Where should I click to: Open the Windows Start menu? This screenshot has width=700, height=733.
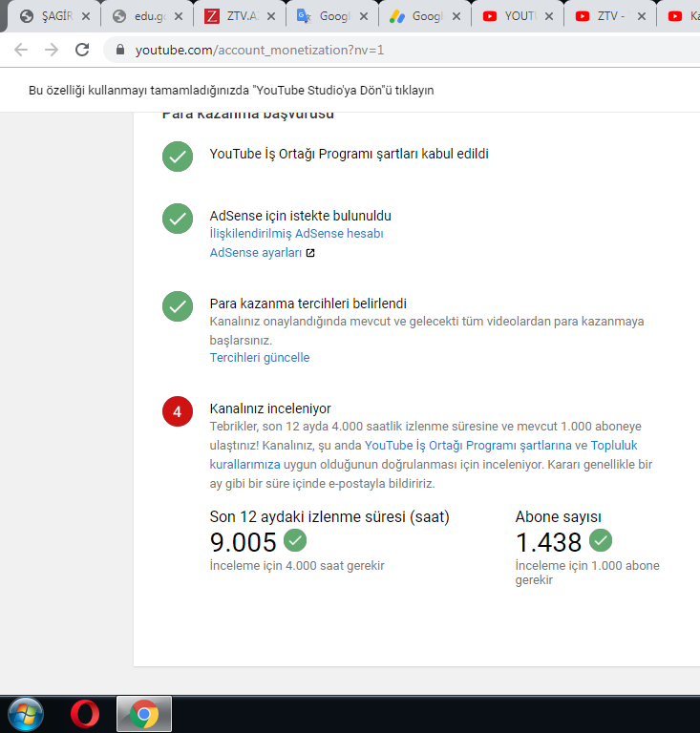coord(26,714)
